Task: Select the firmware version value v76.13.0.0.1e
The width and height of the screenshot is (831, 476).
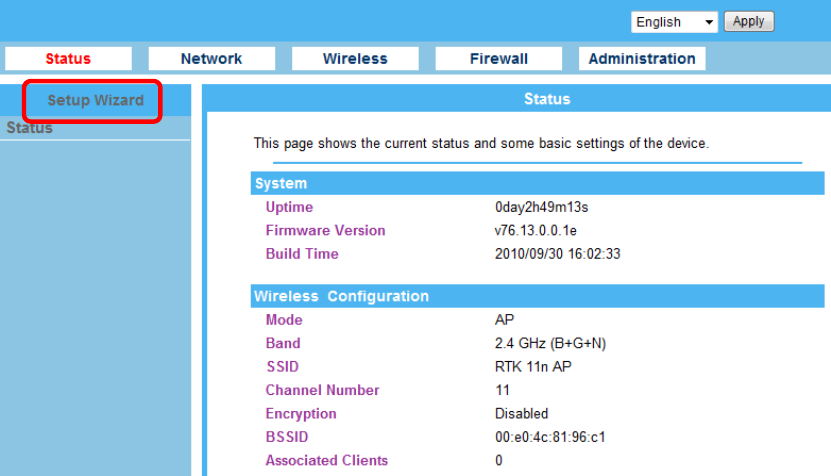Action: click(536, 231)
